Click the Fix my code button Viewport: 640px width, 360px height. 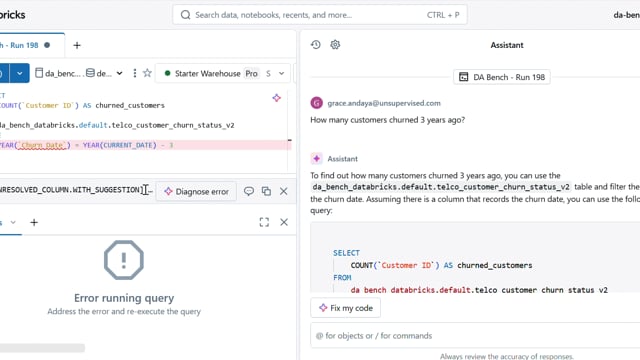(x=345, y=308)
